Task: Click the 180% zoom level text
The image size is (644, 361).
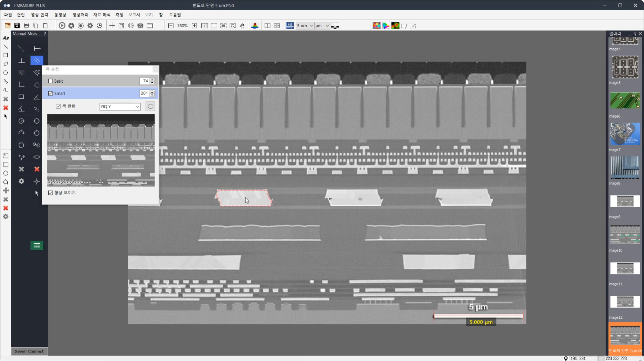Action: pyautogui.click(x=182, y=26)
